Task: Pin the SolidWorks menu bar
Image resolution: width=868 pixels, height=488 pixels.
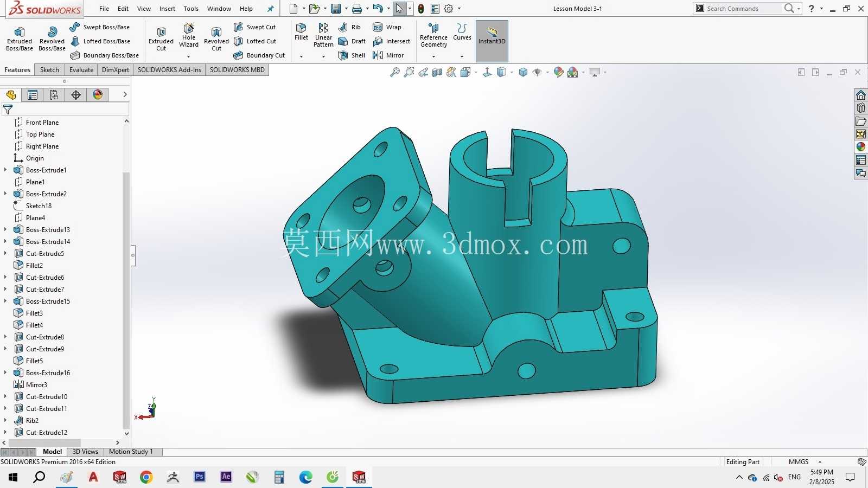Action: click(271, 9)
